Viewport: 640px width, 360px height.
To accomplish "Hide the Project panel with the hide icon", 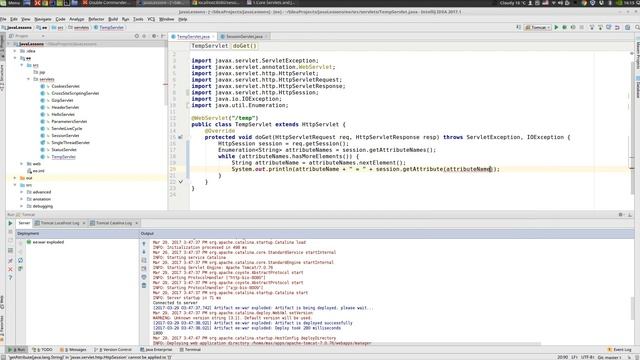I will pyautogui.click(x=163, y=36).
